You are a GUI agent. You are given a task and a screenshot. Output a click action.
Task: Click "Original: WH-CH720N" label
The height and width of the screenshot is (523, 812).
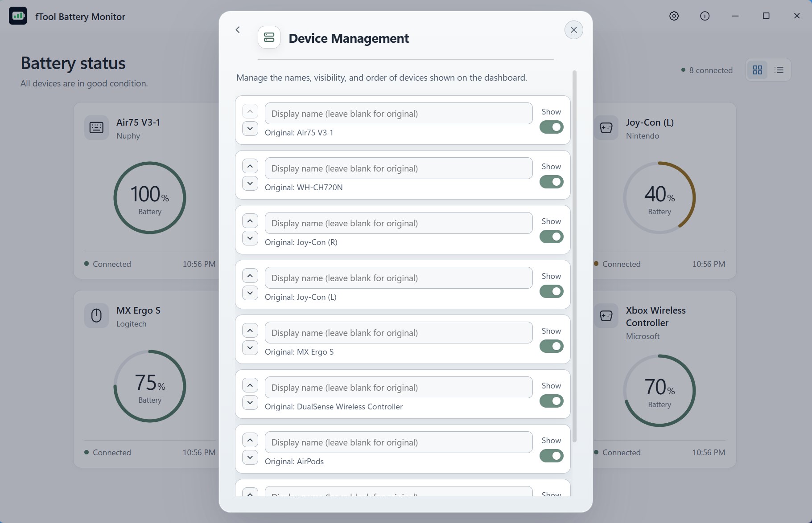tap(304, 188)
